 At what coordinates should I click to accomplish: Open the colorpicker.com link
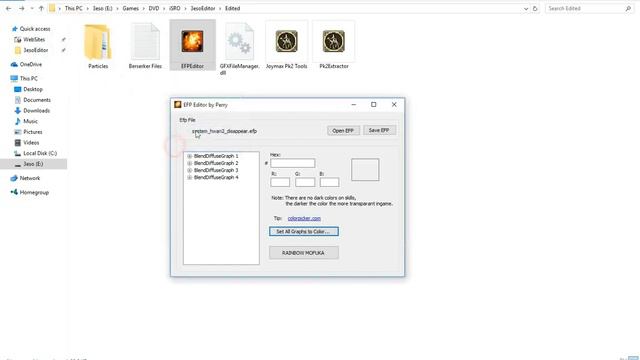coord(304,218)
